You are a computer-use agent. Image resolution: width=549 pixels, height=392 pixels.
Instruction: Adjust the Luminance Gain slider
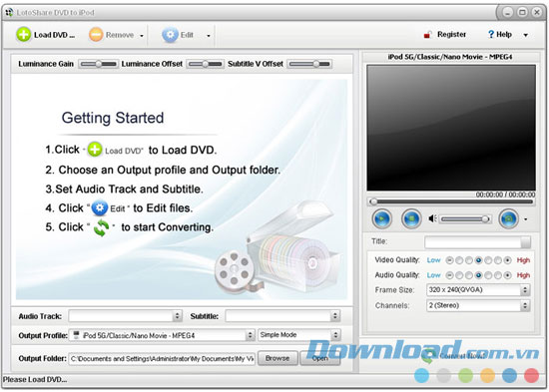coord(98,64)
